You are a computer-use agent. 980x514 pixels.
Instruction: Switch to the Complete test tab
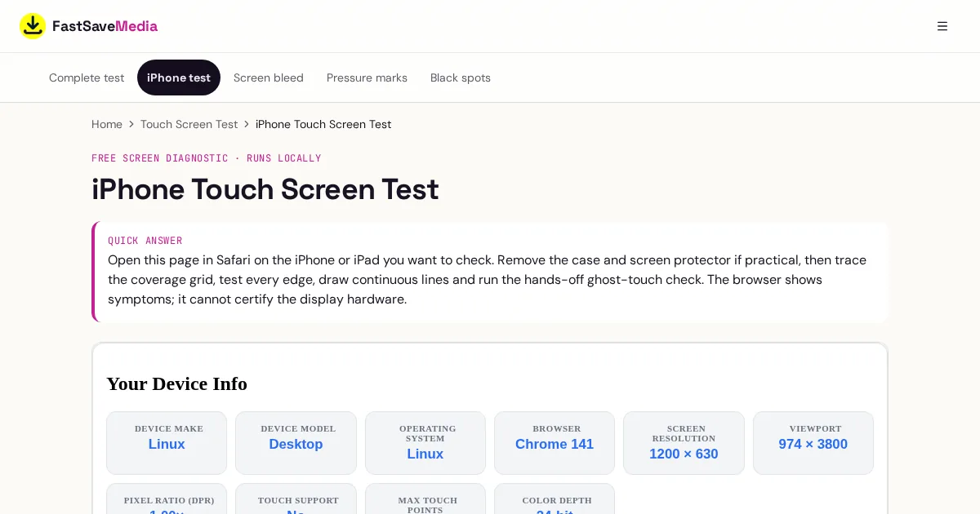click(x=87, y=78)
